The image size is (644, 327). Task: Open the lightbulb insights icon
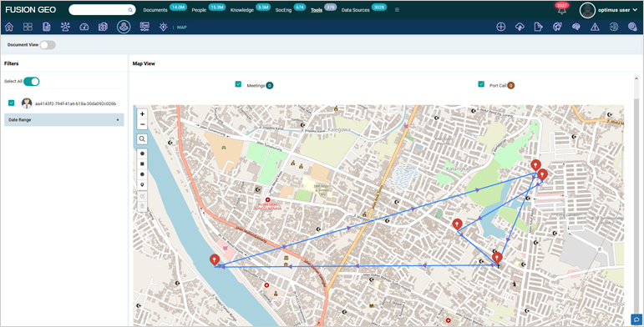coord(164,27)
